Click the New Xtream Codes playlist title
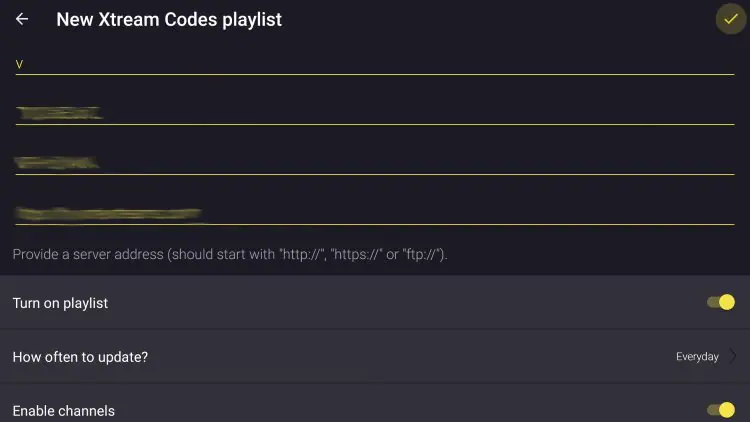Image resolution: width=750 pixels, height=422 pixels. [169, 19]
